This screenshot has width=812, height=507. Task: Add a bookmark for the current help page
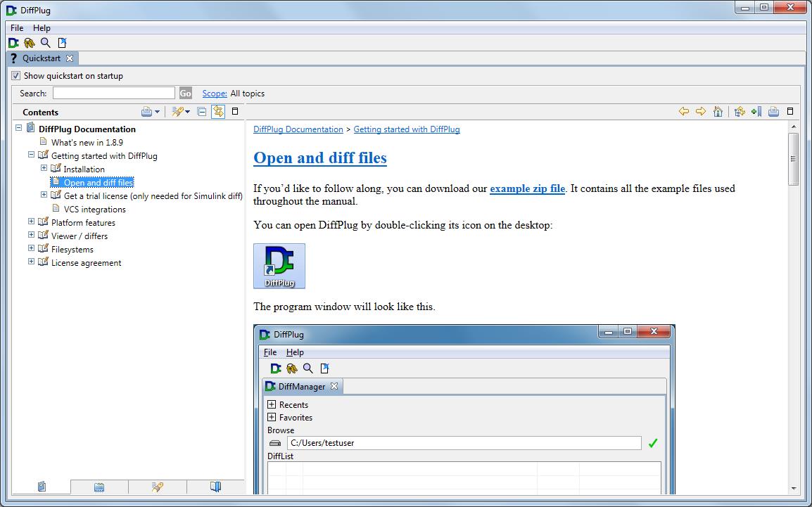[x=756, y=111]
